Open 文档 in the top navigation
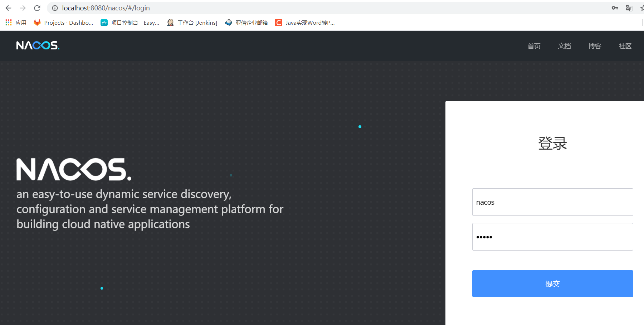644x325 pixels. [564, 46]
